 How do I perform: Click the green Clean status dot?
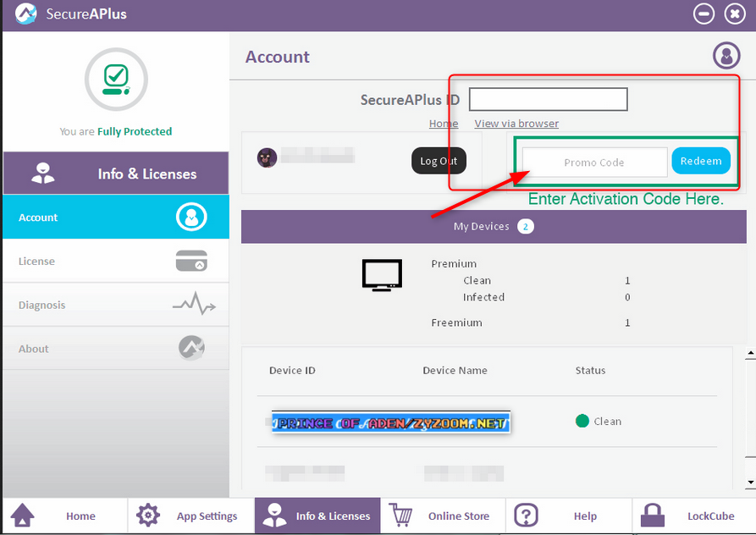click(x=582, y=421)
